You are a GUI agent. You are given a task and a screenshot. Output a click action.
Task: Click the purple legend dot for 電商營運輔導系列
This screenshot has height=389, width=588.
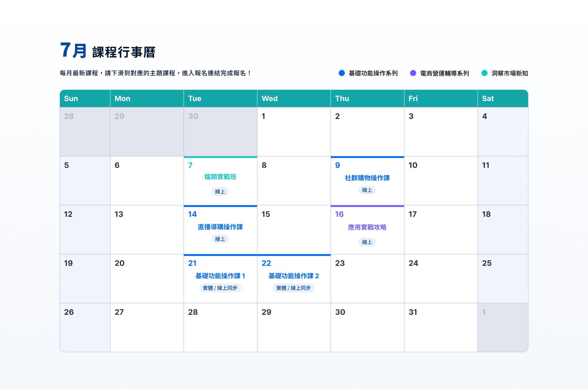click(413, 73)
